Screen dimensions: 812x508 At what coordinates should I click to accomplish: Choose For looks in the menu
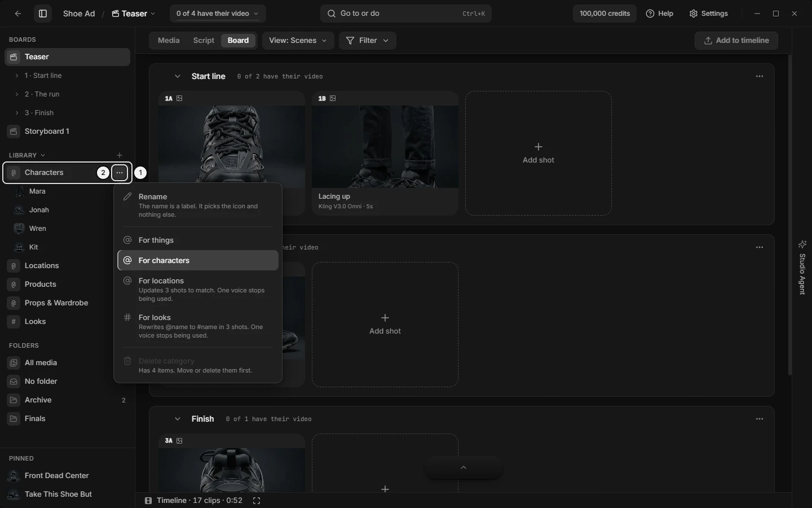pos(198,326)
